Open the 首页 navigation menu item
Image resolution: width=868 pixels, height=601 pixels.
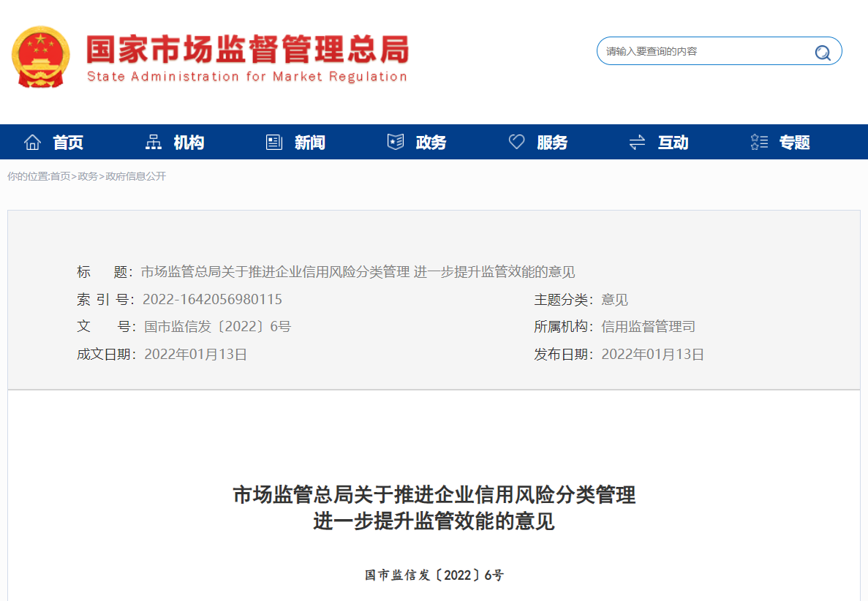point(68,143)
